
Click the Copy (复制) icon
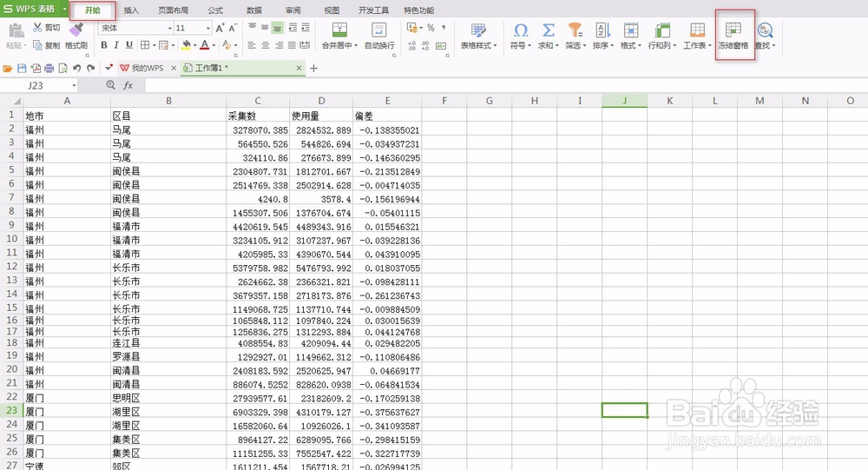37,45
